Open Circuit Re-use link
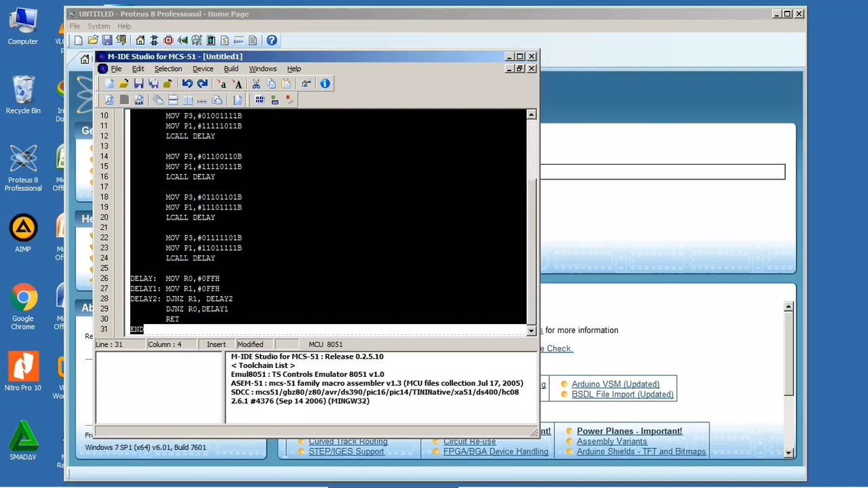This screenshot has height=488, width=868. 469,441
